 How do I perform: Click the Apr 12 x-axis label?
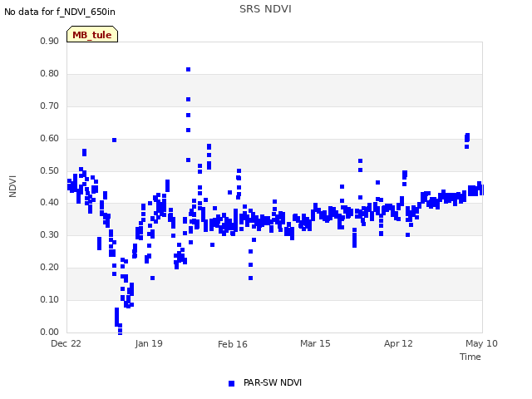tap(398, 343)
